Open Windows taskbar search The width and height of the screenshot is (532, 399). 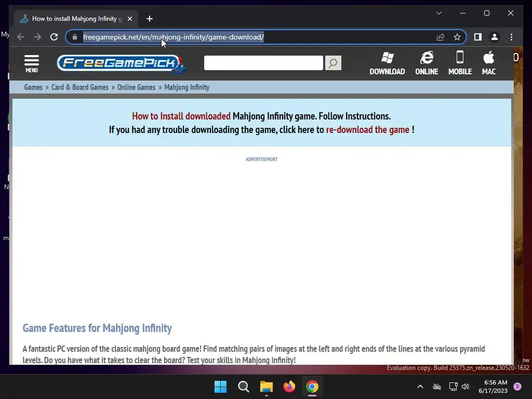click(243, 387)
